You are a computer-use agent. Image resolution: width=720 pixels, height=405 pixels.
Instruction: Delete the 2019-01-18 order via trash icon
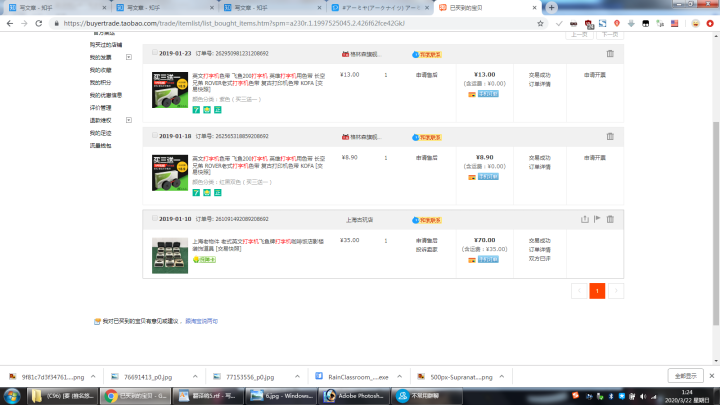tap(610, 136)
